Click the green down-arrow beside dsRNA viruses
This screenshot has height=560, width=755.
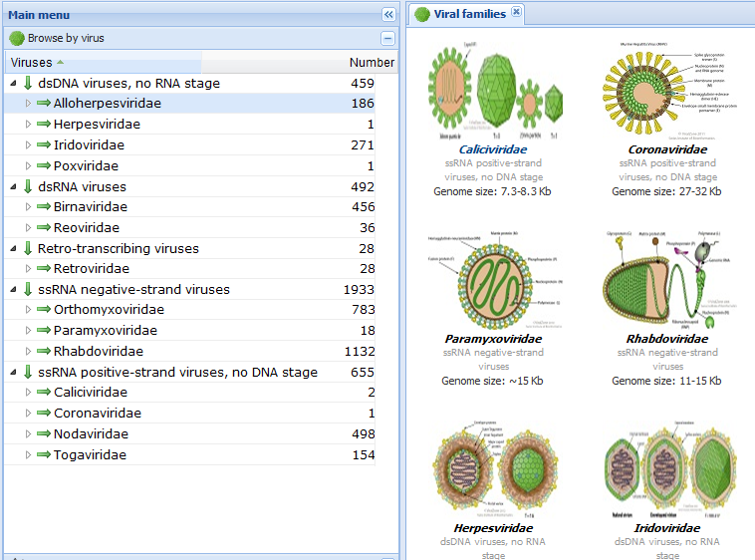(x=28, y=187)
